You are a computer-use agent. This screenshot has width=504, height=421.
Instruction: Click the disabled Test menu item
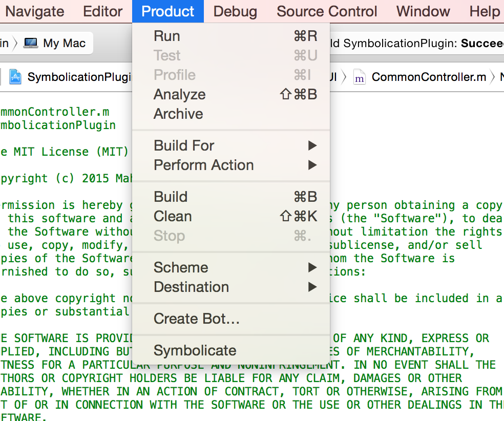click(231, 55)
